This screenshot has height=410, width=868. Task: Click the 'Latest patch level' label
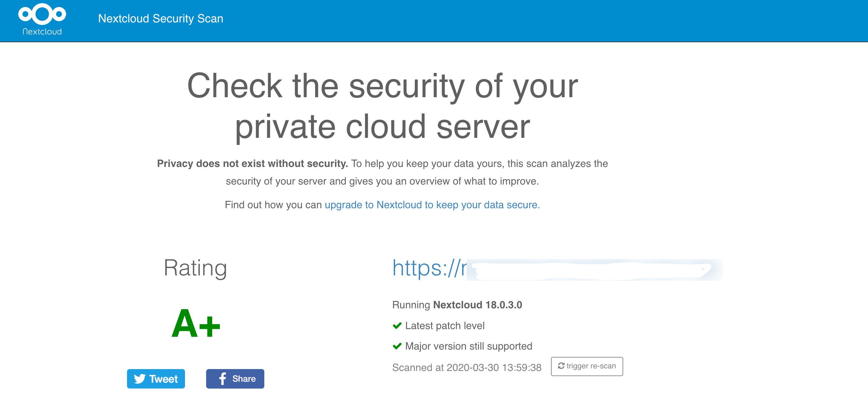pos(445,326)
